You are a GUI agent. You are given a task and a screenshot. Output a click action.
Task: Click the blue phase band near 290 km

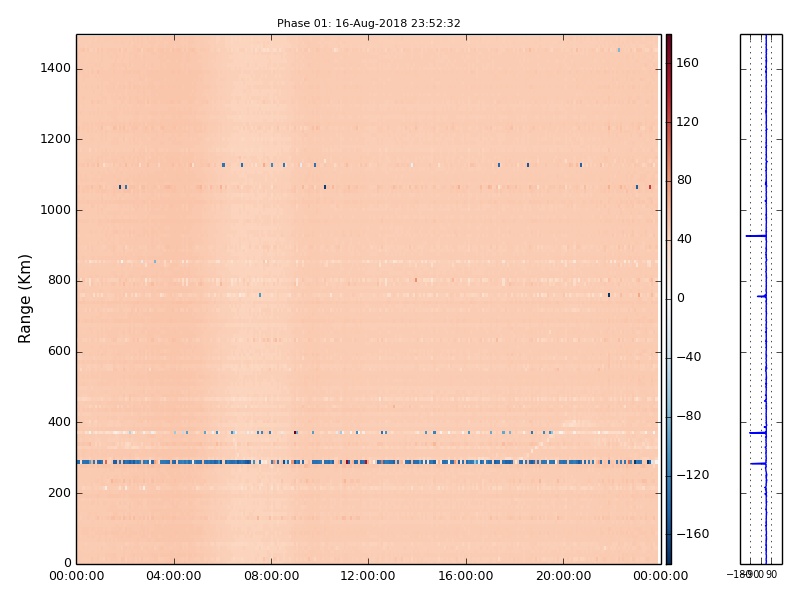point(367,462)
